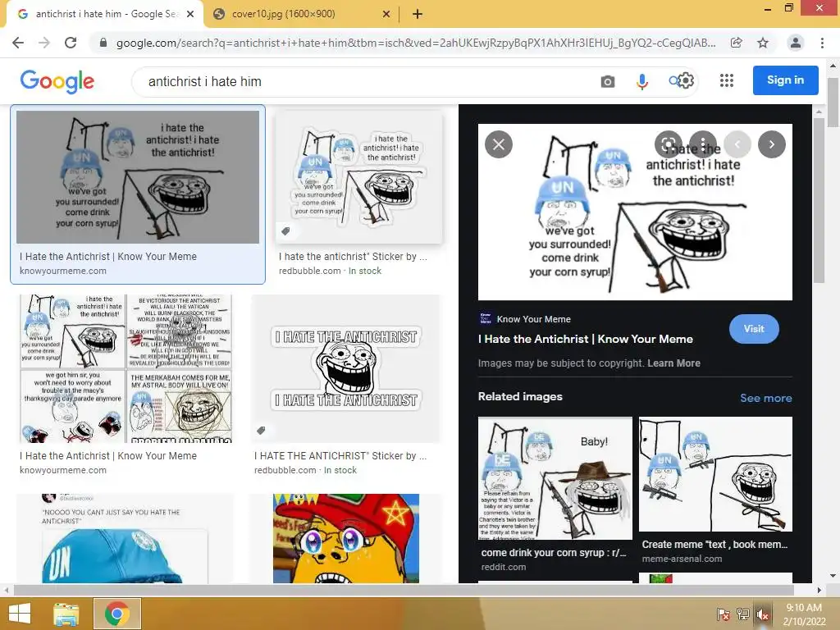Click the search magnifier and settings gear icon
The image size is (840, 630).
click(682, 81)
